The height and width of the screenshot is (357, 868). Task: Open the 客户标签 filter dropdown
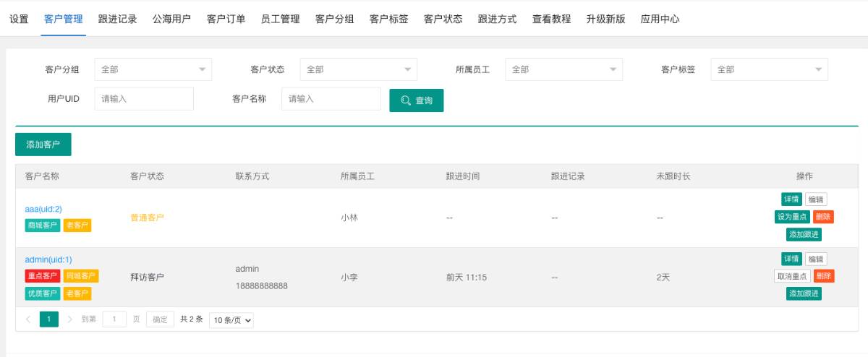point(769,69)
